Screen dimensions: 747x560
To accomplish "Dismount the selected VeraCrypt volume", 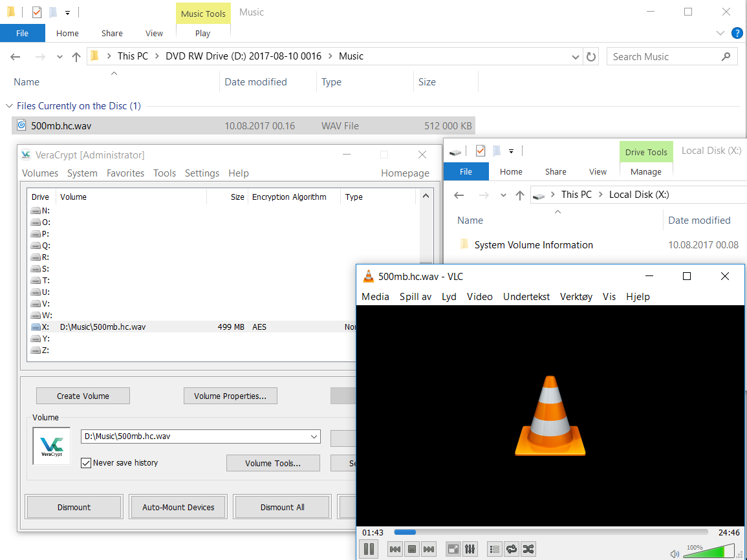I will (74, 507).
